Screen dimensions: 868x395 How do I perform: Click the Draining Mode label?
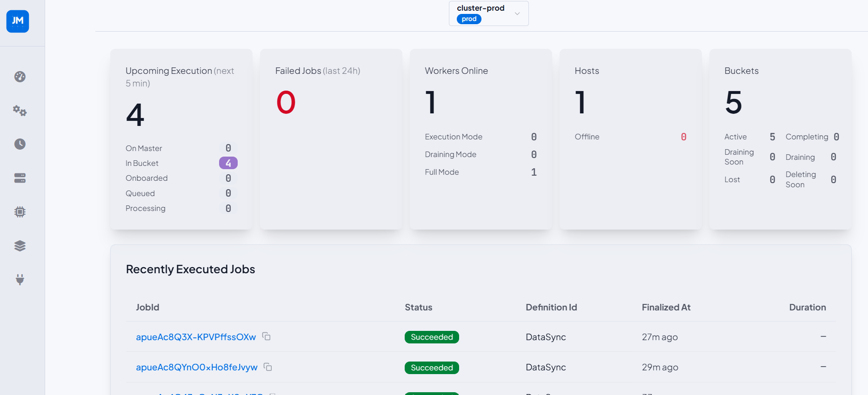click(451, 154)
